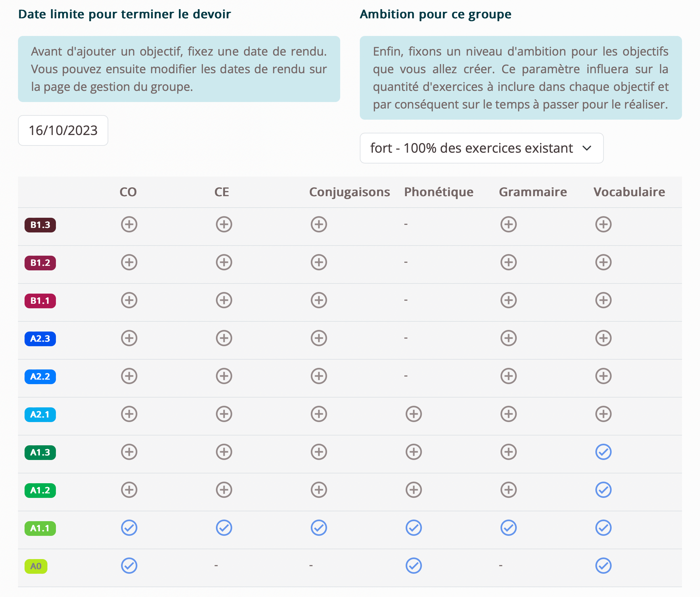The width and height of the screenshot is (700, 597).
Task: Add A2.1 Phonétique objective
Action: click(x=413, y=414)
